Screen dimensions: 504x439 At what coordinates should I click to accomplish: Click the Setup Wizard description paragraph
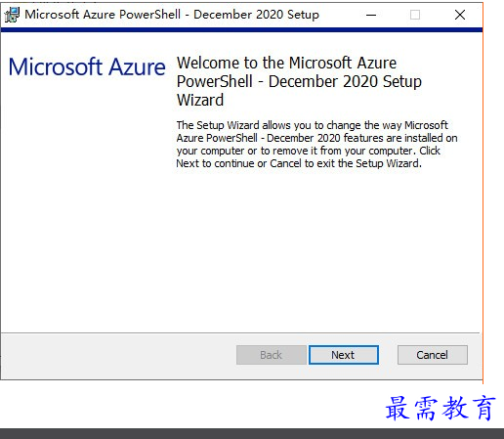click(x=316, y=144)
